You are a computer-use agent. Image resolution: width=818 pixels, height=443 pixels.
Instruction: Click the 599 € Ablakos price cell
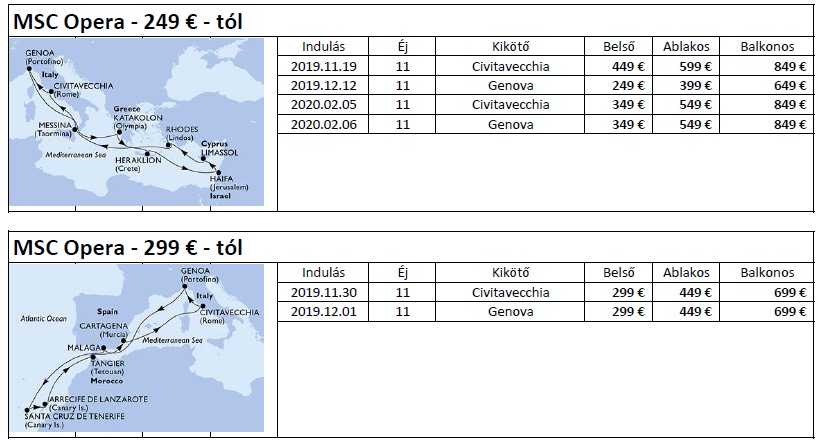tap(695, 66)
